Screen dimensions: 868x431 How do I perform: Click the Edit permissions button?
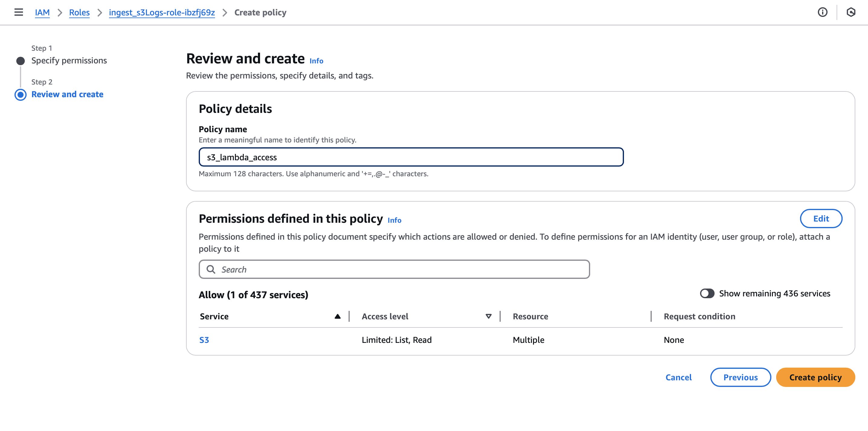[x=821, y=219]
